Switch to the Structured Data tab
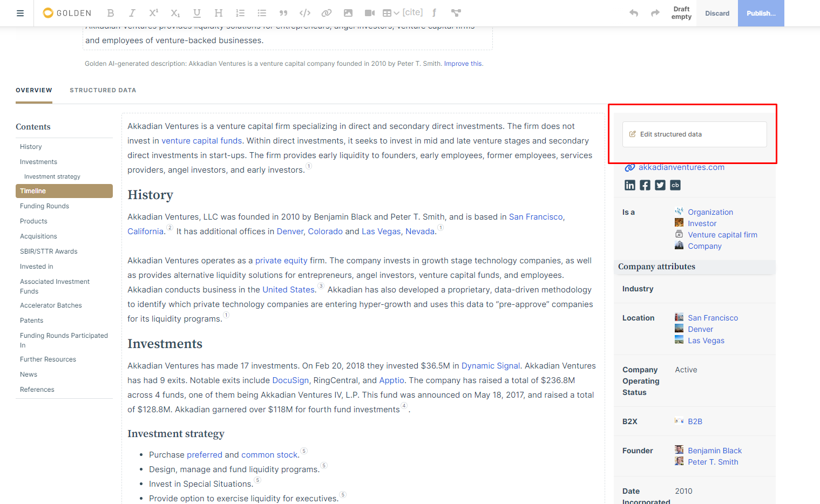820x504 pixels. point(103,90)
